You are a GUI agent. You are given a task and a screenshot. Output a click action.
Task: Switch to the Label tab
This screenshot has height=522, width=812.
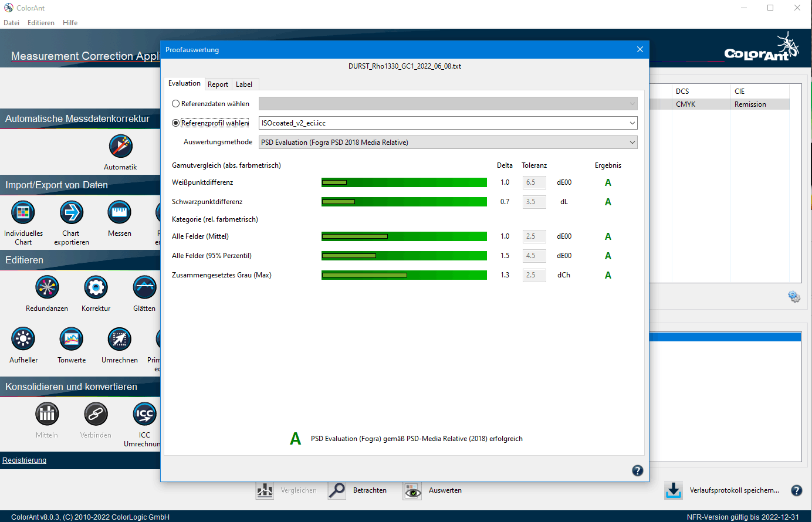[x=244, y=84]
